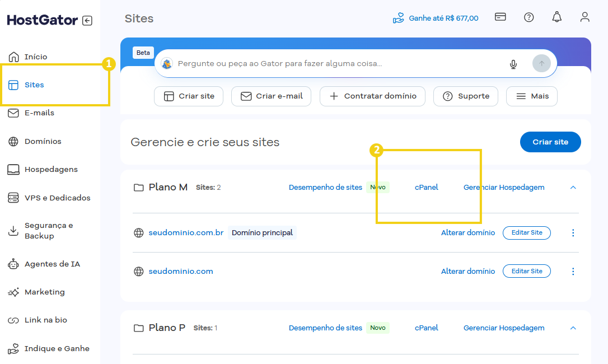Click Alterar domínio for seudominio.com
The height and width of the screenshot is (364, 608).
click(x=468, y=271)
